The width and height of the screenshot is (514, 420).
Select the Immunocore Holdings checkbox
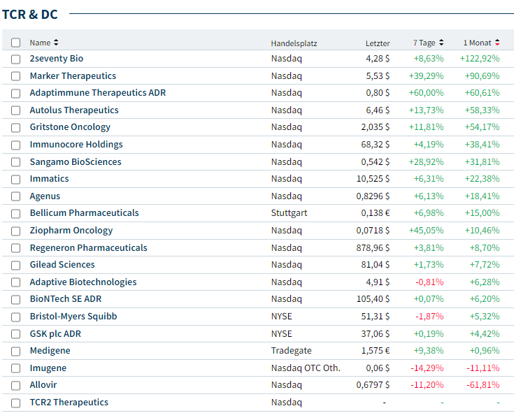[16, 145]
